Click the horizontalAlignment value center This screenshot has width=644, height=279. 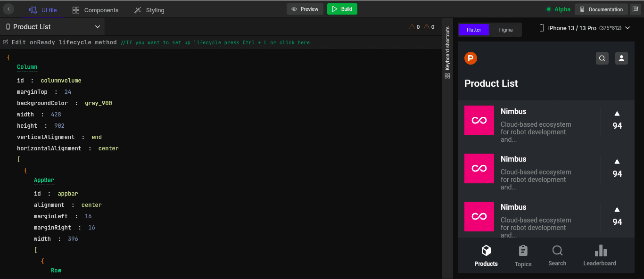click(x=108, y=148)
